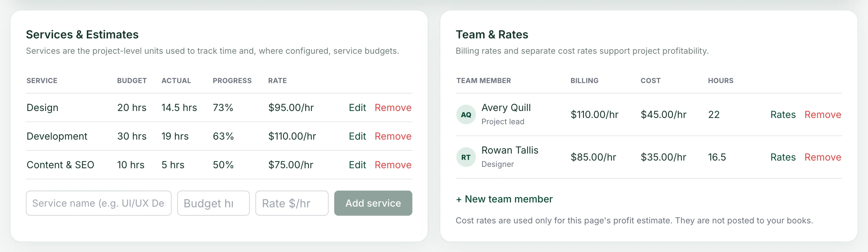The width and height of the screenshot is (868, 252).
Task: Click the Rate $/hr input field
Action: coord(292,203)
